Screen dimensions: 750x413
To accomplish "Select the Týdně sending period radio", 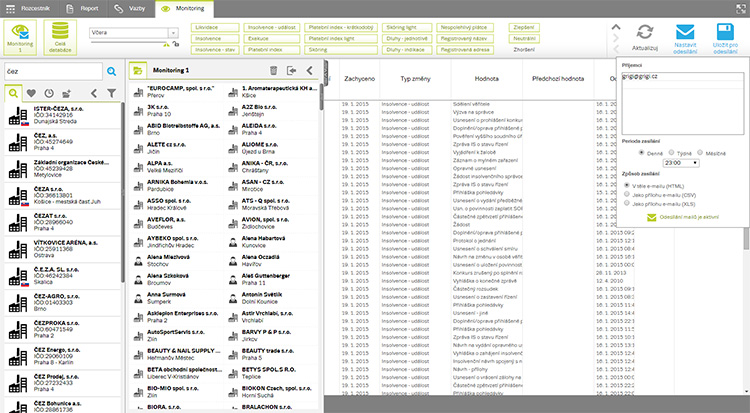I will (x=672, y=153).
